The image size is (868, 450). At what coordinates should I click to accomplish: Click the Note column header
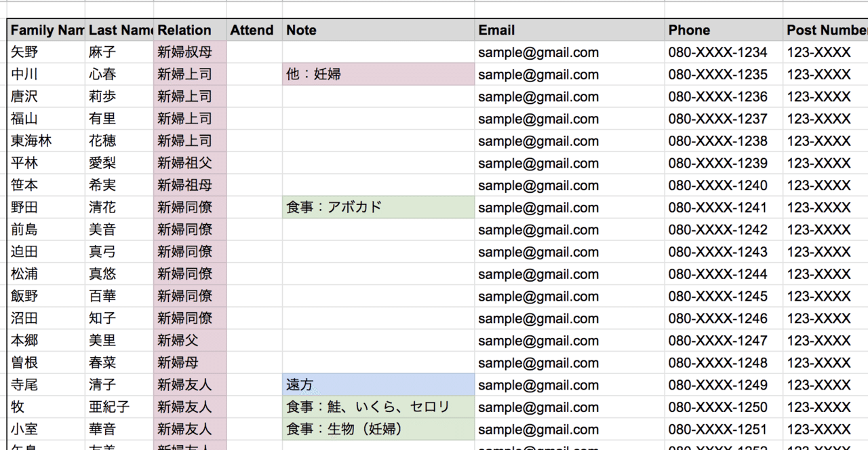point(378,31)
